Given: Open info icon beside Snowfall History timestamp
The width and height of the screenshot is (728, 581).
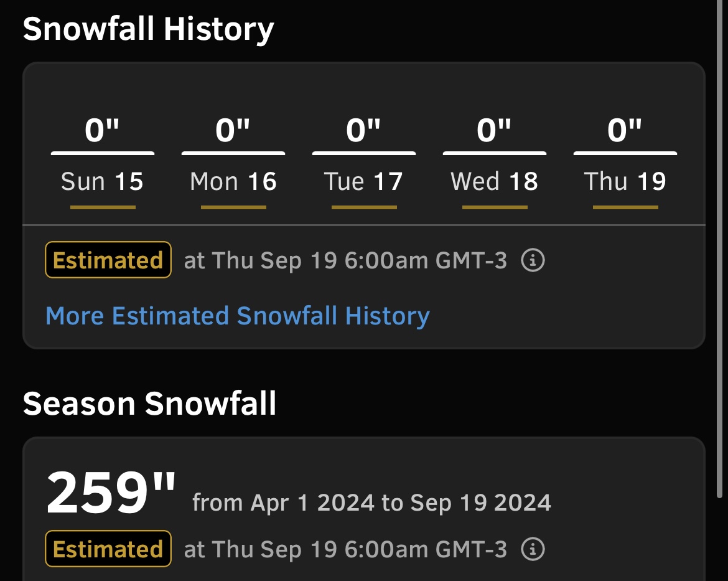Looking at the screenshot, I should click(533, 260).
